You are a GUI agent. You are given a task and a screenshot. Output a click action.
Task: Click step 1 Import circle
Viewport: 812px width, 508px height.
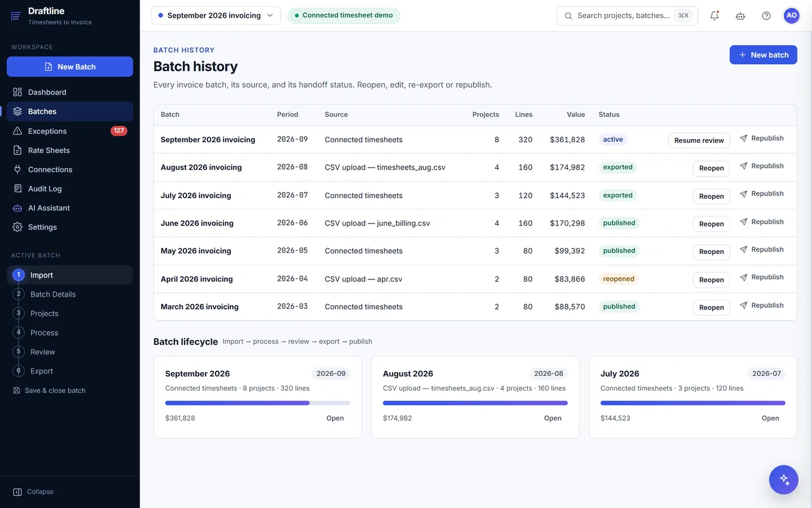tap(18, 275)
